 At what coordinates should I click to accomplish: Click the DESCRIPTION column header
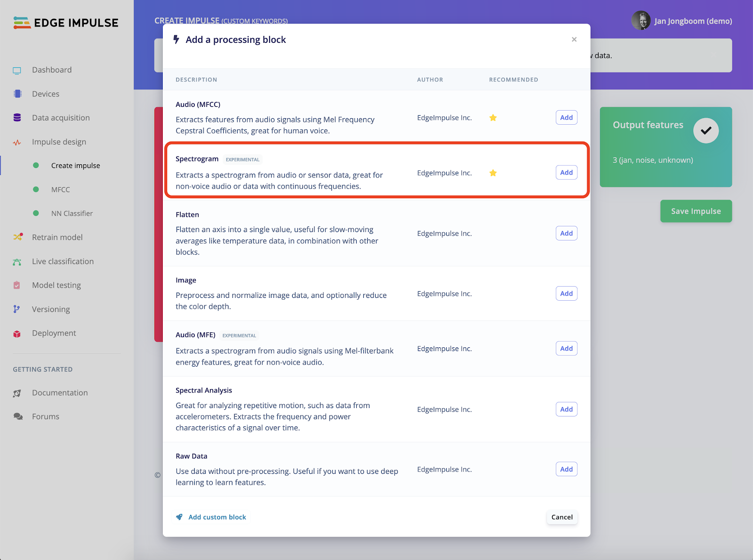coord(196,80)
